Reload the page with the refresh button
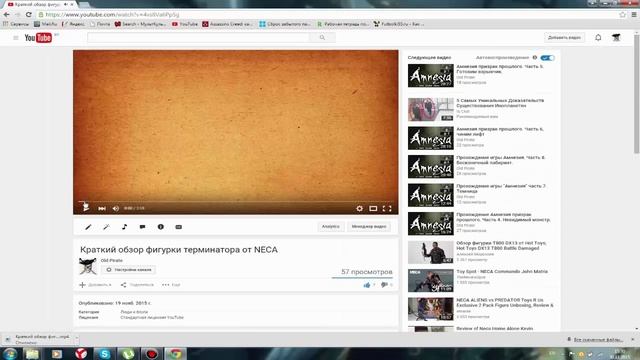 pyautogui.click(x=28, y=14)
